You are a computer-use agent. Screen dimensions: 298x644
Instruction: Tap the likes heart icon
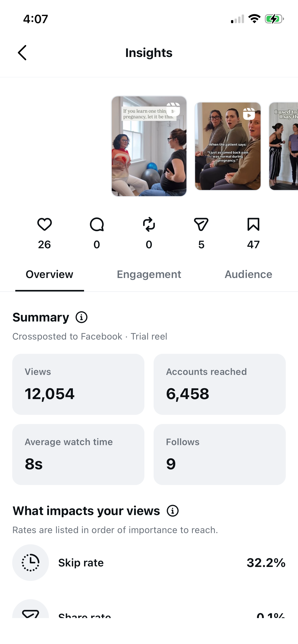tap(45, 224)
